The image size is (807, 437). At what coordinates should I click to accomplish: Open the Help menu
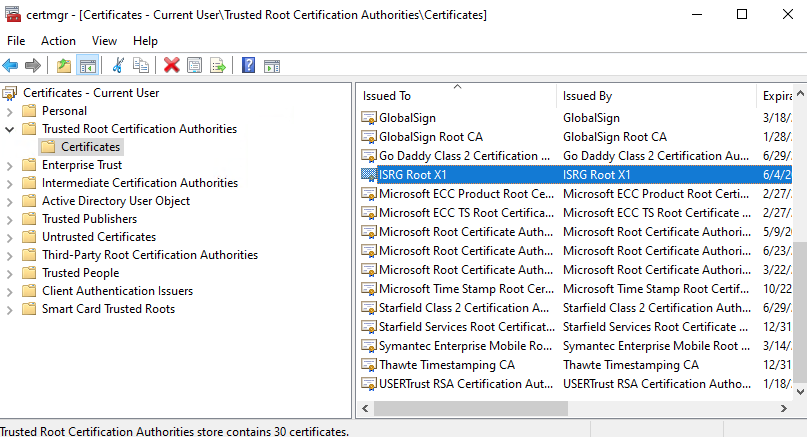[x=145, y=41]
